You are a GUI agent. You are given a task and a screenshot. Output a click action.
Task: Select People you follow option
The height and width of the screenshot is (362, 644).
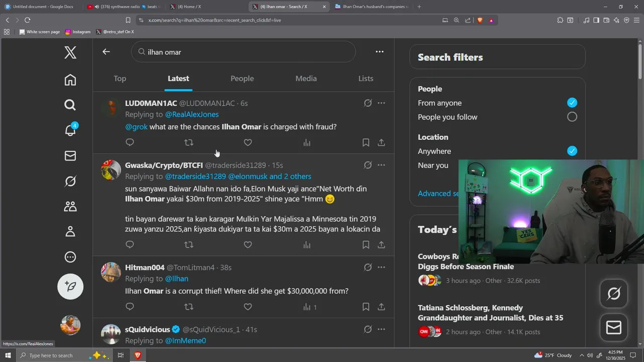[x=572, y=117]
